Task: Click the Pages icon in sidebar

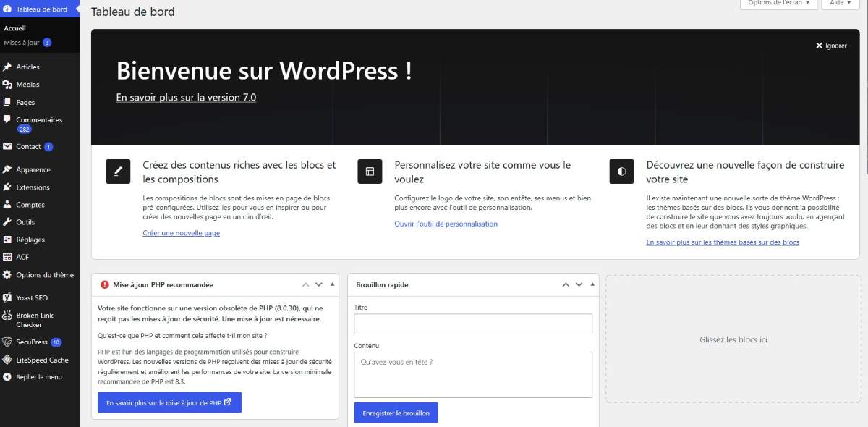Action: pyautogui.click(x=7, y=102)
